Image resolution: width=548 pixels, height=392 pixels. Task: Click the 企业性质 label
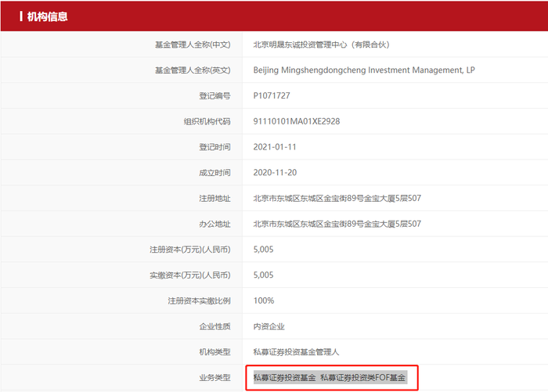[215, 326]
